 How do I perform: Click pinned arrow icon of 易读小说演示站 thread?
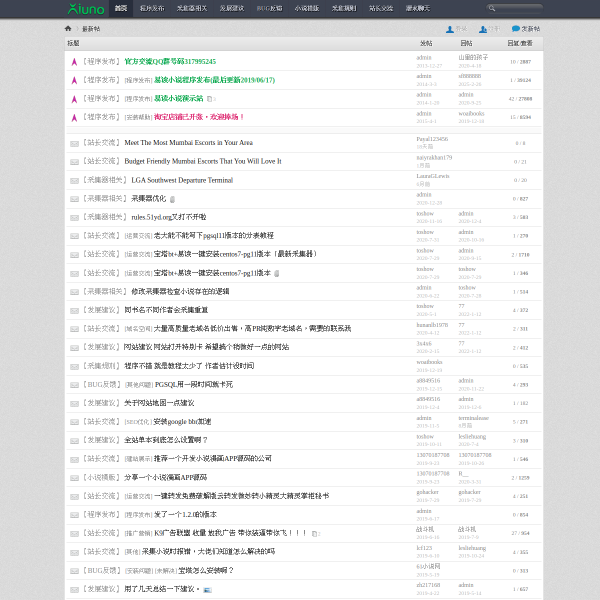74,99
